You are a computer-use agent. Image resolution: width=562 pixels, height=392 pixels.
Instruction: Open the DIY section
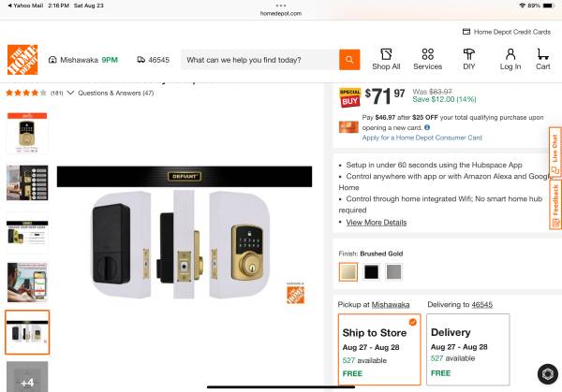tap(468, 59)
